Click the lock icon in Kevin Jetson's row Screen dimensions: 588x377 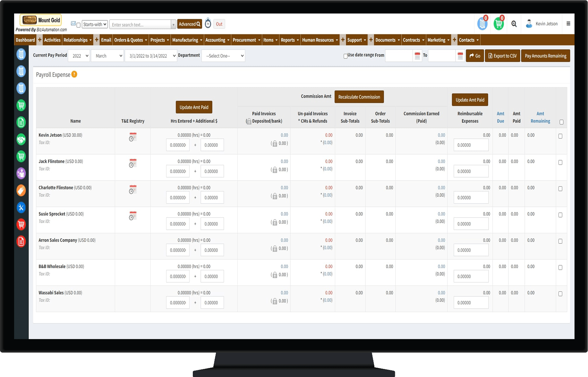(275, 144)
